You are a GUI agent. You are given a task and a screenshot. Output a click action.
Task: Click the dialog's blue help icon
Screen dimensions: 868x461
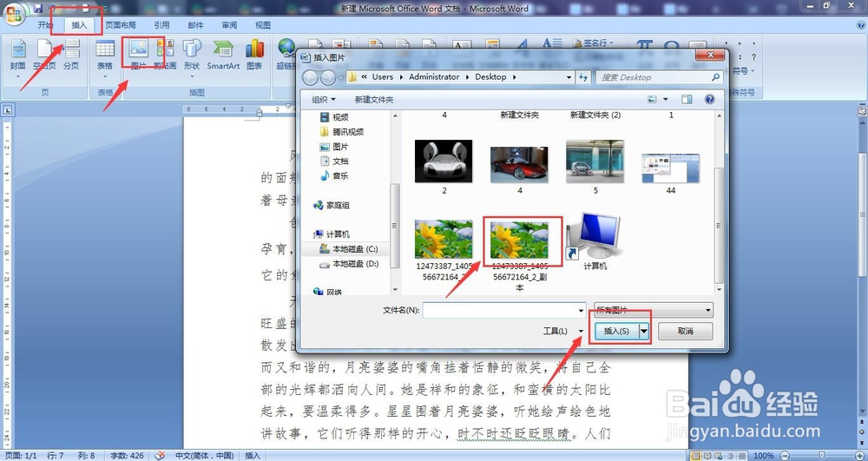pos(710,100)
